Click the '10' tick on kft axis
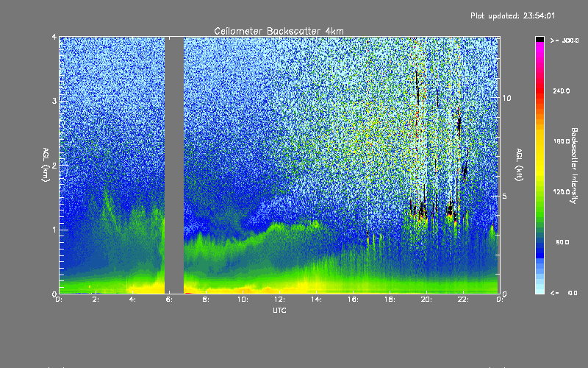 [506, 99]
